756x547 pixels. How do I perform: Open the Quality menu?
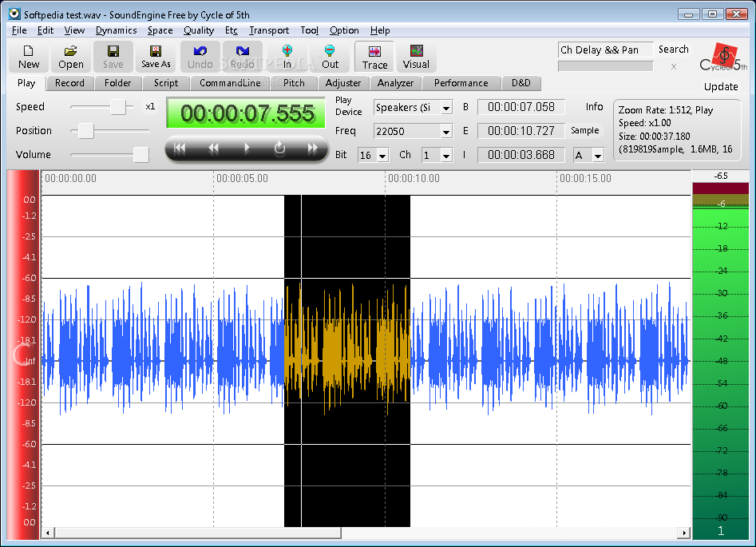199,30
